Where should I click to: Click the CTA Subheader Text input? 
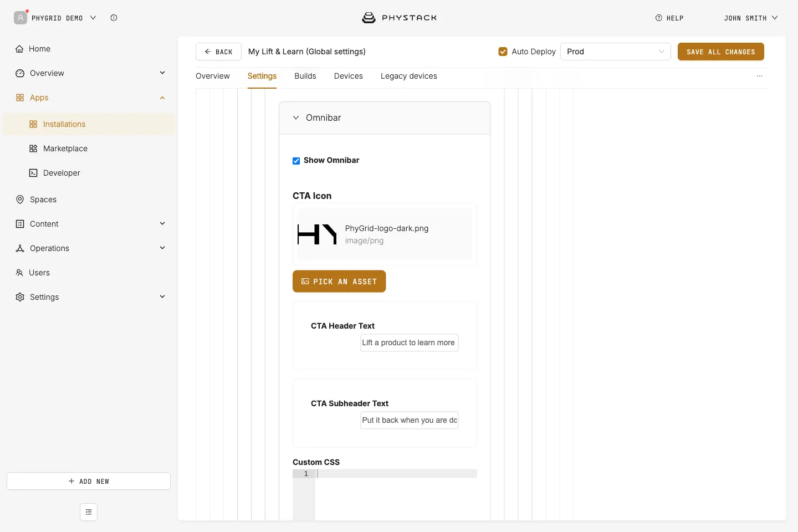(x=410, y=420)
